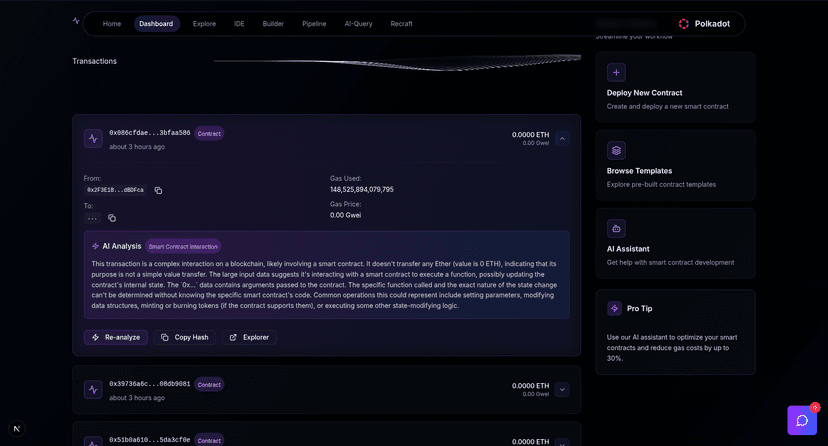The width and height of the screenshot is (828, 446).
Task: Click the AI Assistant robot icon
Action: point(616,228)
